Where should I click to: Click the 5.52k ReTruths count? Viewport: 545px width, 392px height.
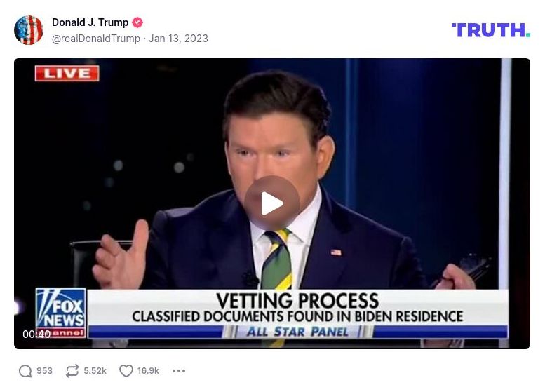point(95,371)
